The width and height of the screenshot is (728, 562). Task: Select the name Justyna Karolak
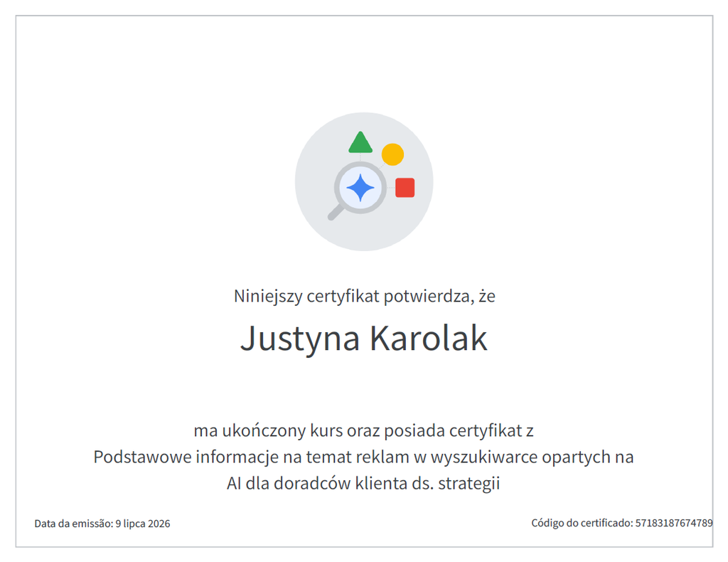tap(363, 339)
